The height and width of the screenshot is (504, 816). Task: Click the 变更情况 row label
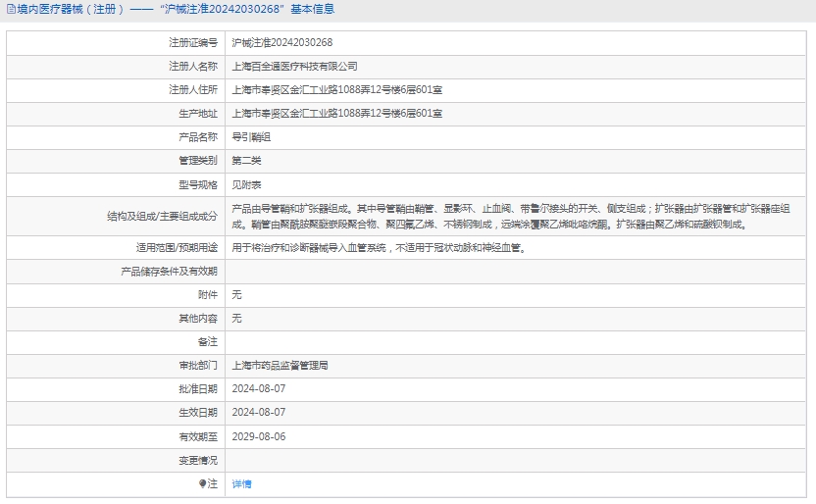[x=197, y=460]
